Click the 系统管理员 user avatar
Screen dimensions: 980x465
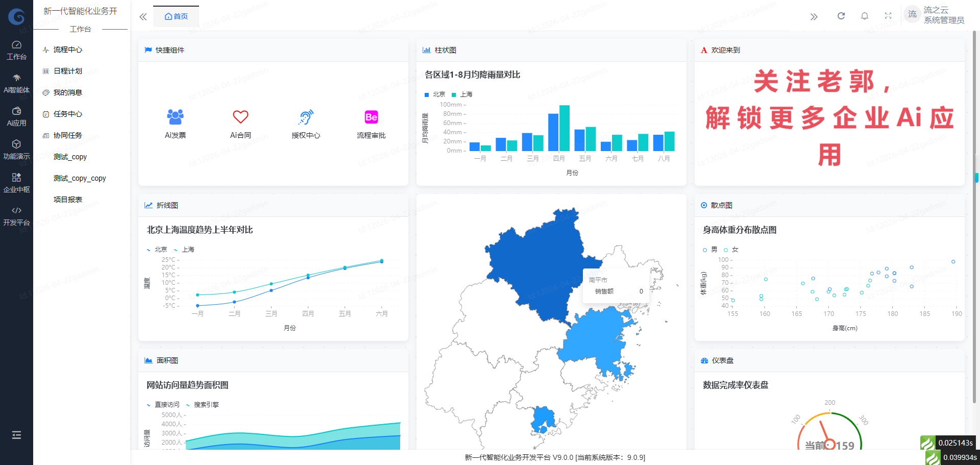[912, 14]
